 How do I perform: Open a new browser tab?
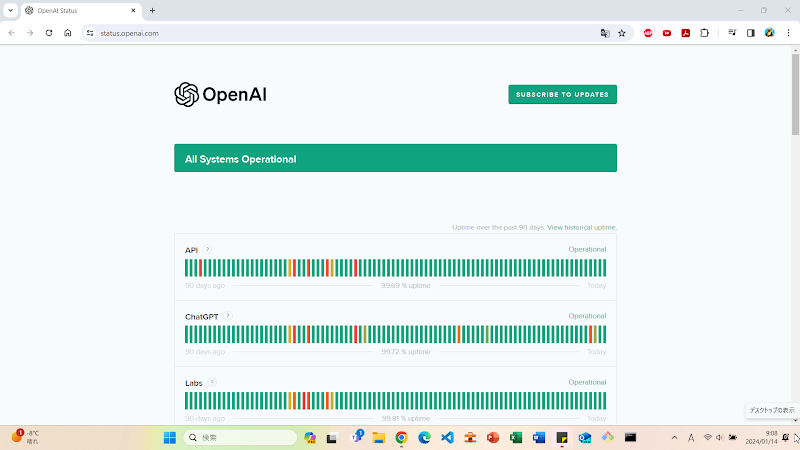pyautogui.click(x=152, y=10)
